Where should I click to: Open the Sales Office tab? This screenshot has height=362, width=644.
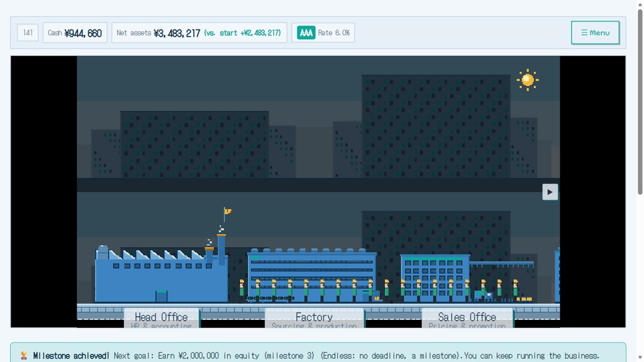[467, 318]
